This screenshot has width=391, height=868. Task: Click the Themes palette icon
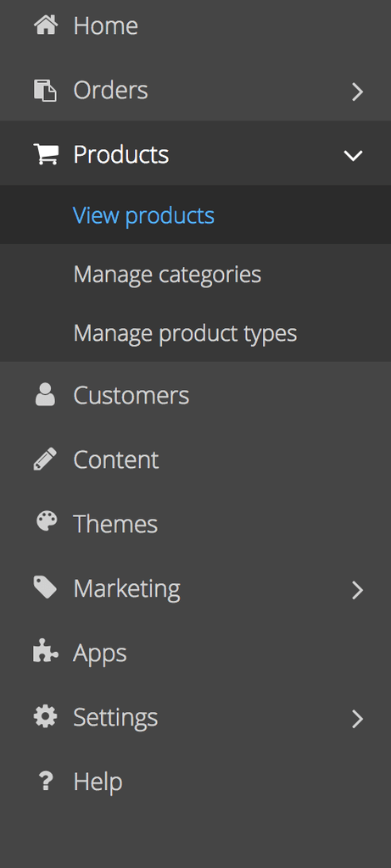click(47, 522)
